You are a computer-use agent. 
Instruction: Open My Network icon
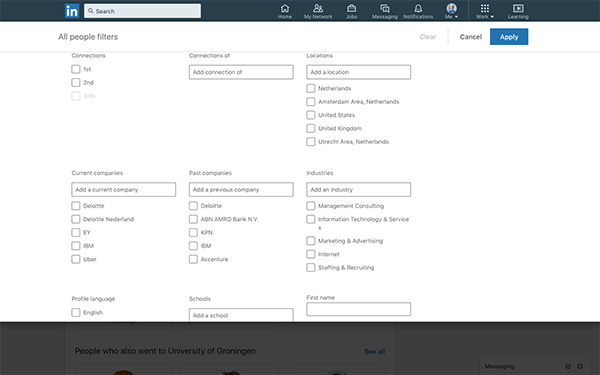tap(318, 11)
